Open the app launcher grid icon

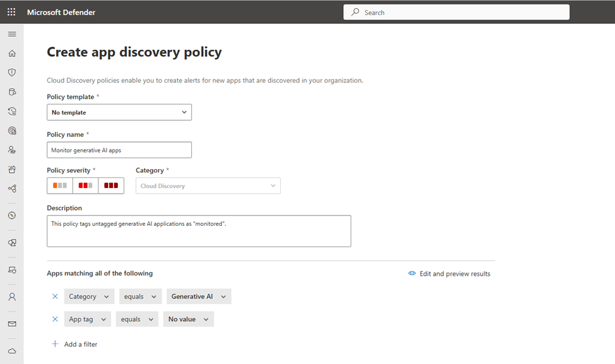(11, 12)
